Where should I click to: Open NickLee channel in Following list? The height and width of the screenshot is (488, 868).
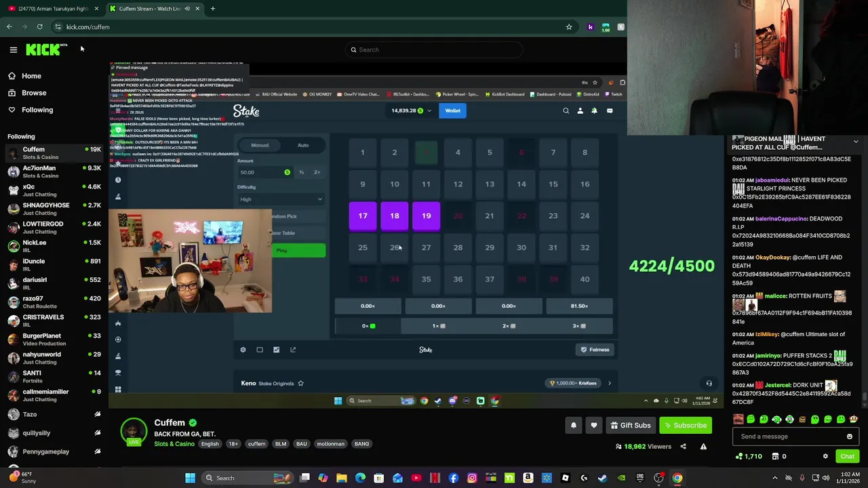(54, 246)
